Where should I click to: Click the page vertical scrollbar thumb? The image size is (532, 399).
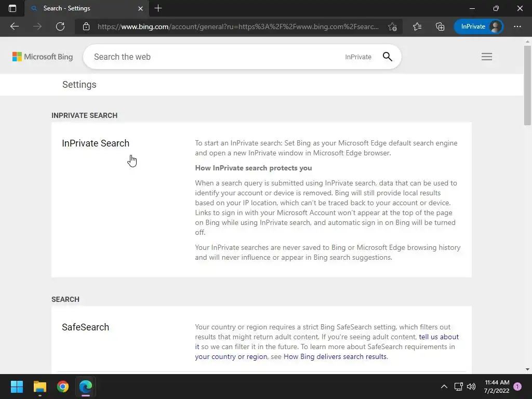tap(527, 86)
